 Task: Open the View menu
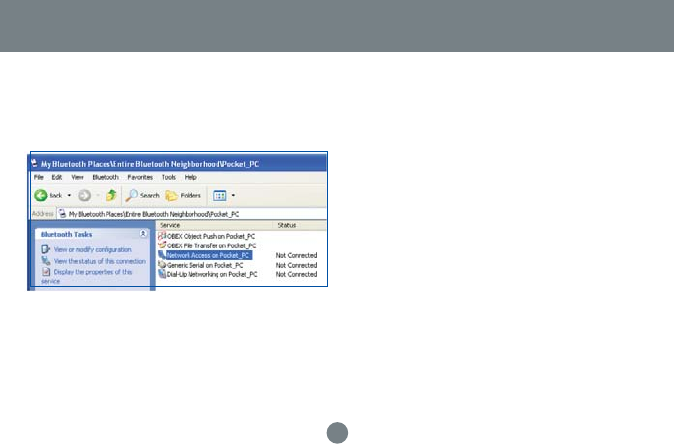point(77,177)
